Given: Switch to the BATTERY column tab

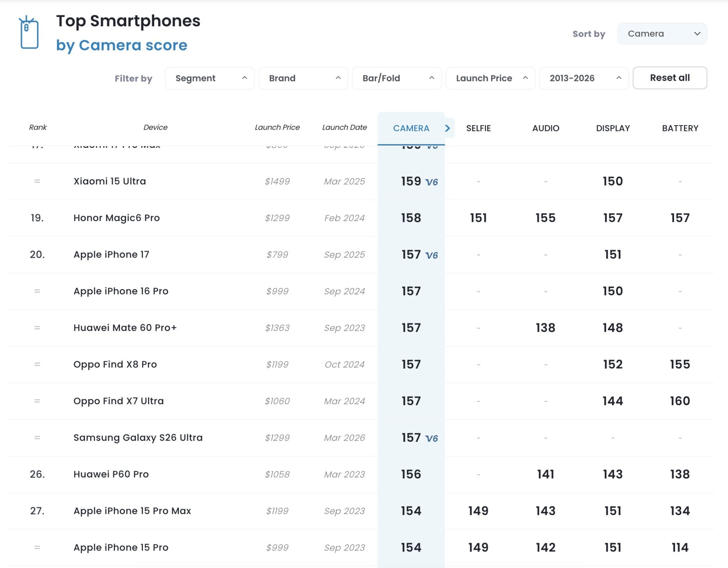Looking at the screenshot, I should (x=680, y=128).
